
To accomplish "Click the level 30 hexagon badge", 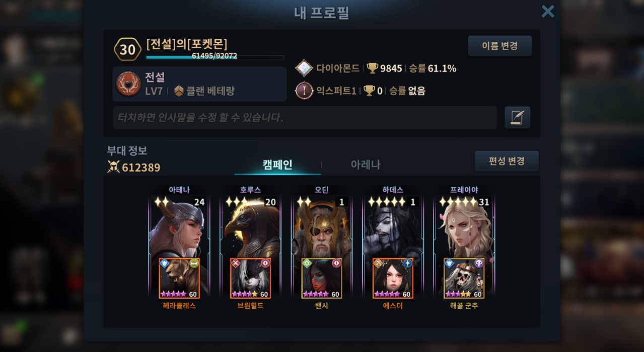I will 127,49.
